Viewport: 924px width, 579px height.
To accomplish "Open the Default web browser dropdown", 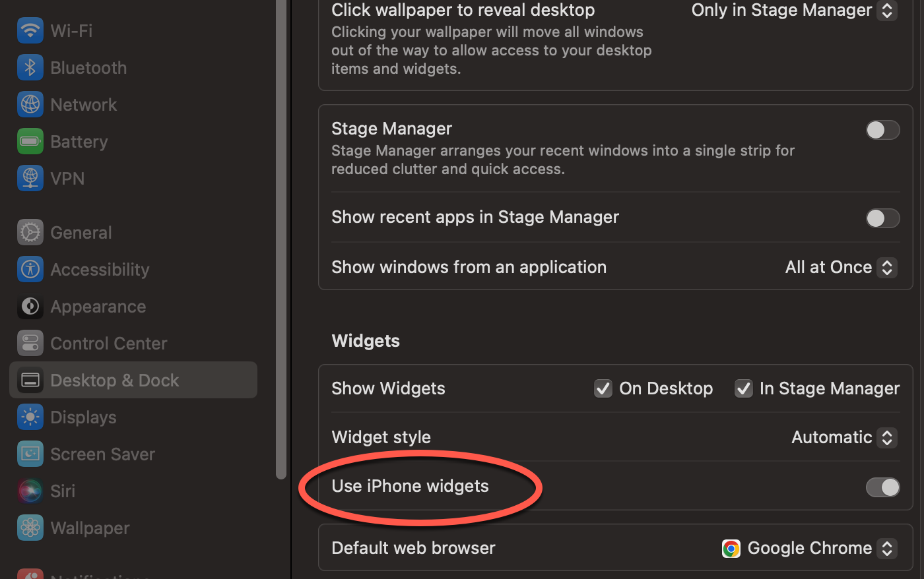I will 810,548.
